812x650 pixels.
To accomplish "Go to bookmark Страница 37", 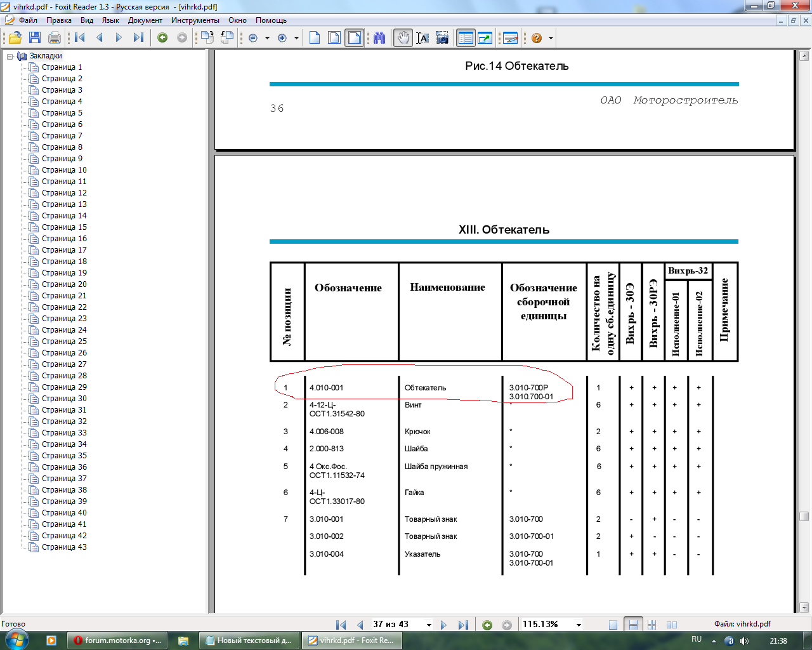I will 64,479.
